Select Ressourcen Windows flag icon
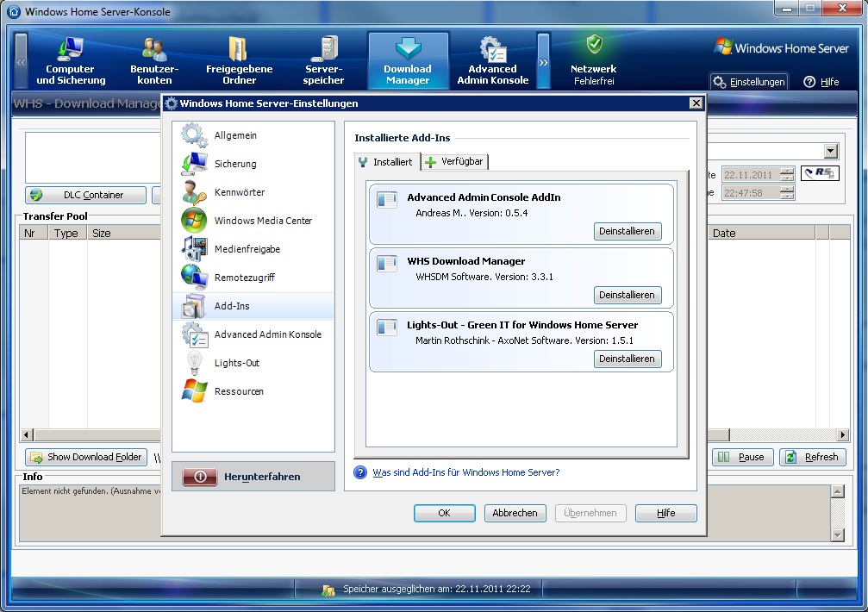Screen dimensions: 868x612 coord(194,391)
